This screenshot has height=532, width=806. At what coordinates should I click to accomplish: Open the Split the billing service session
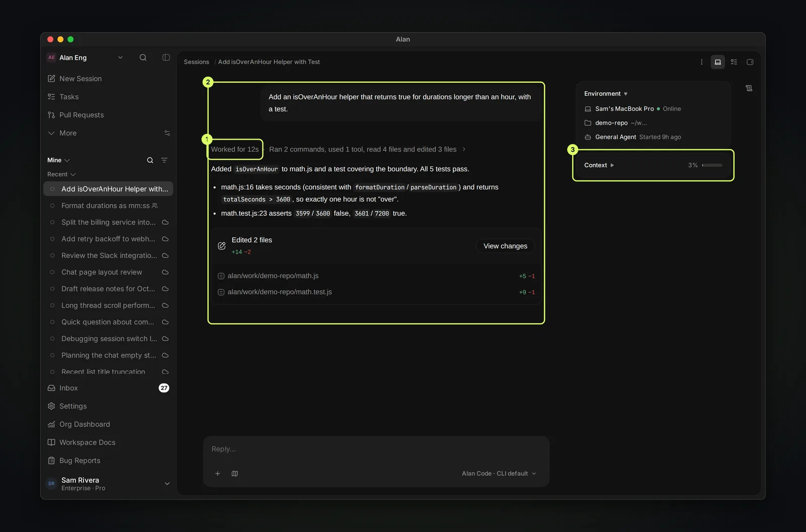click(108, 222)
